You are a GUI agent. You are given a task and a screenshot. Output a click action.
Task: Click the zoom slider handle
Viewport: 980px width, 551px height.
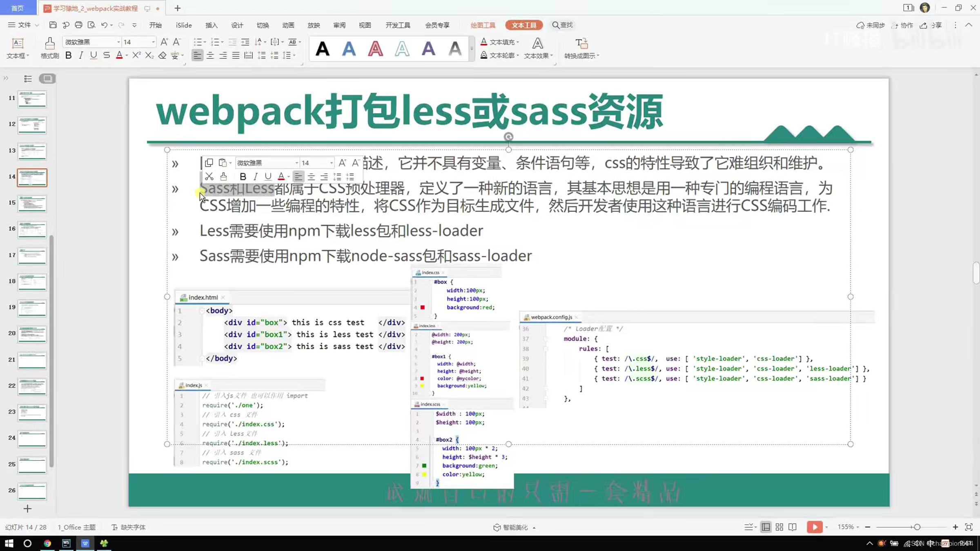coord(917,527)
